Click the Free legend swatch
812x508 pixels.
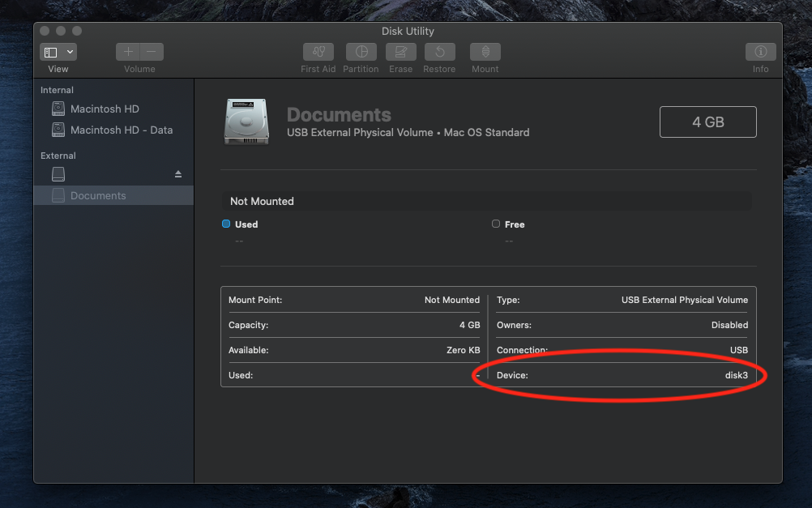coord(496,224)
